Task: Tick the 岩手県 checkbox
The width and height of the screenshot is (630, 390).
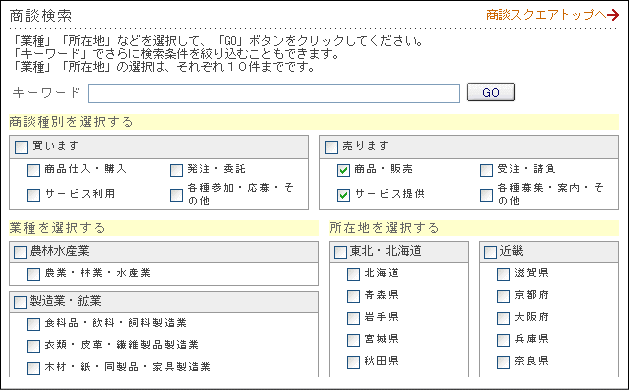Action: (x=353, y=318)
